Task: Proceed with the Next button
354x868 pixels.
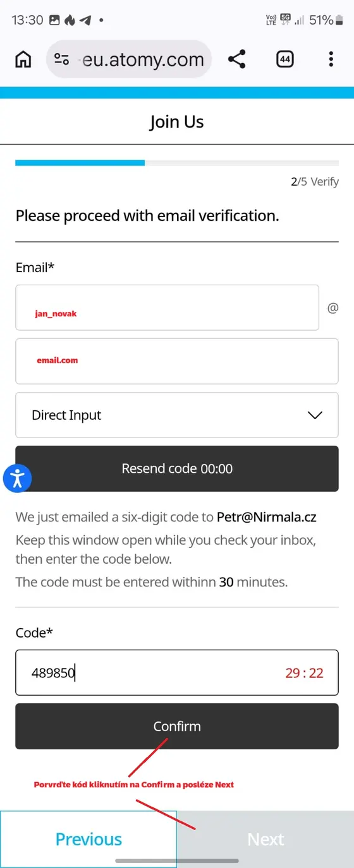Action: [x=265, y=839]
